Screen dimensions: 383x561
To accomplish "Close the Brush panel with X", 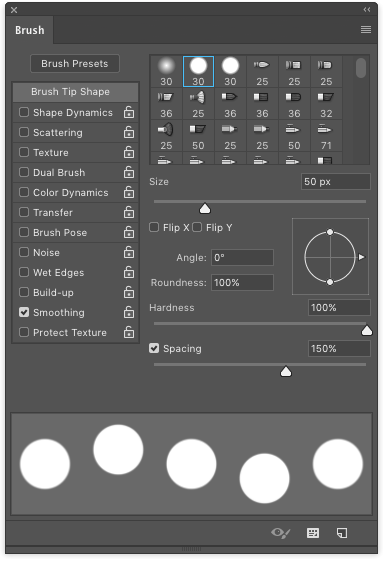I will tap(14, 10).
